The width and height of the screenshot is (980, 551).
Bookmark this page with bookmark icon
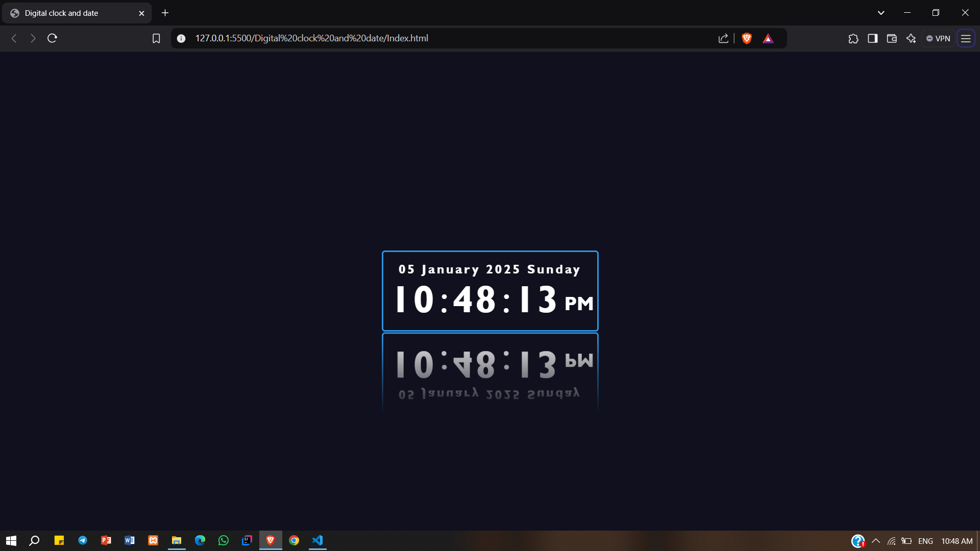(156, 38)
